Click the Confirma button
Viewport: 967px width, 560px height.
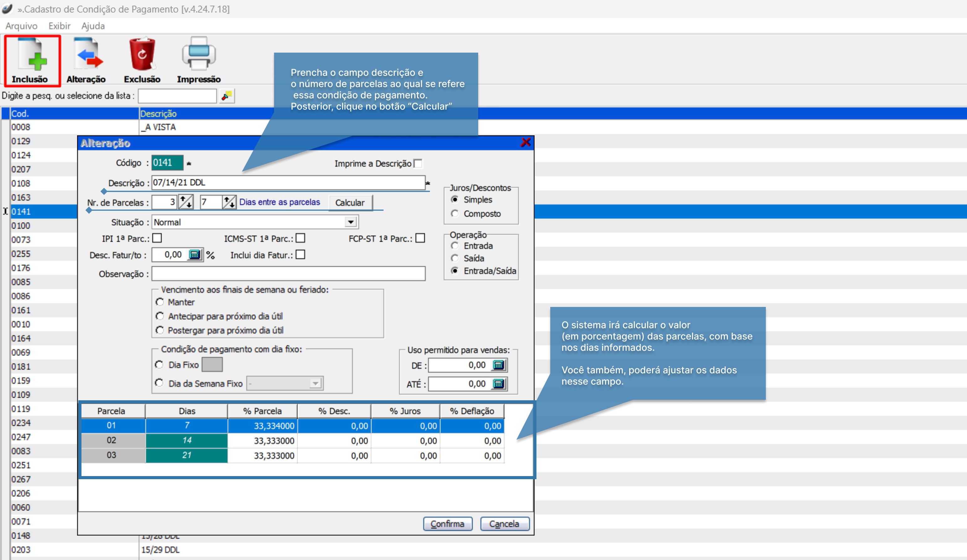pos(447,524)
